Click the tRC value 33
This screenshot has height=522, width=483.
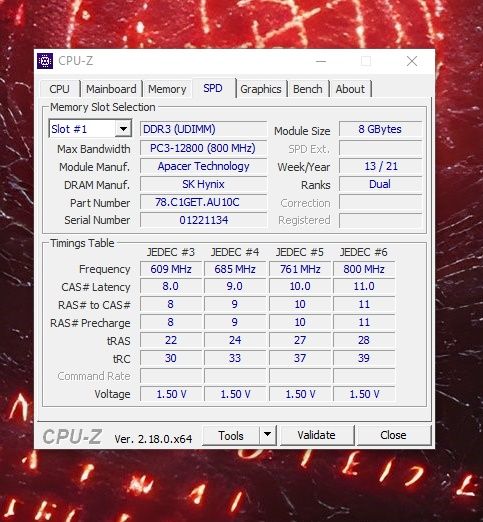235,358
